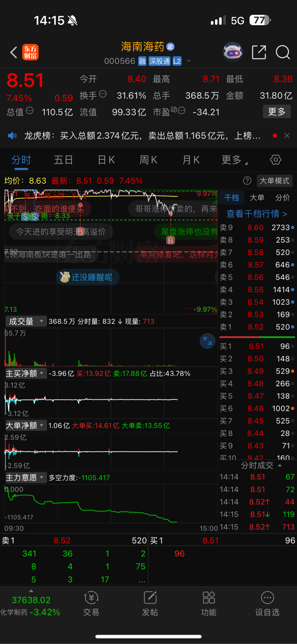Screen dimensions: 297x644
Task: Open the 东方财富 logo icon
Action: pos(31,52)
